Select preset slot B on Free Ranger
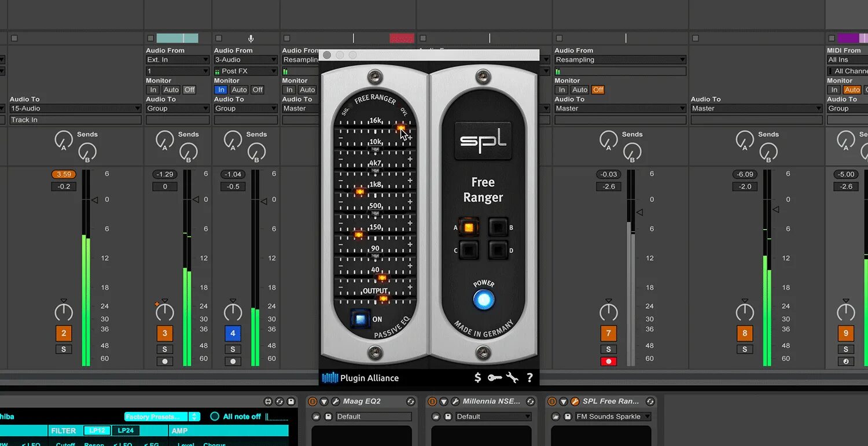This screenshot has height=446, width=868. tap(498, 227)
